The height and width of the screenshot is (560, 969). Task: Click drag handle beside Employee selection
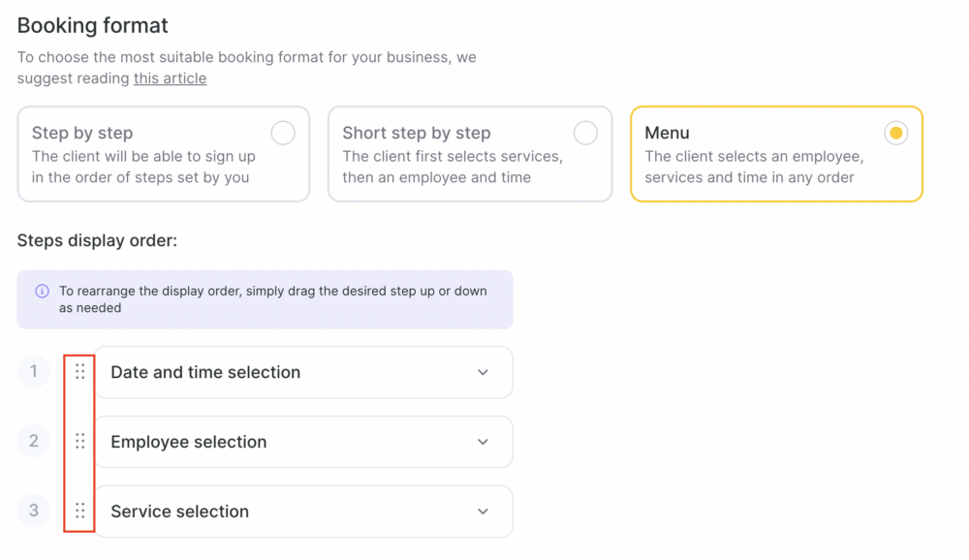pos(80,441)
